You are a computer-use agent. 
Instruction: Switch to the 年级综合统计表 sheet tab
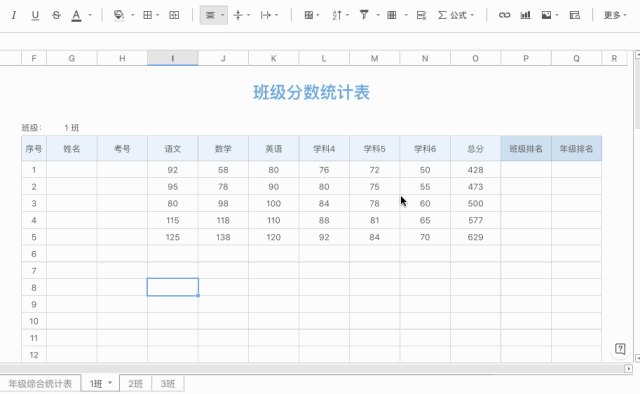click(x=40, y=384)
